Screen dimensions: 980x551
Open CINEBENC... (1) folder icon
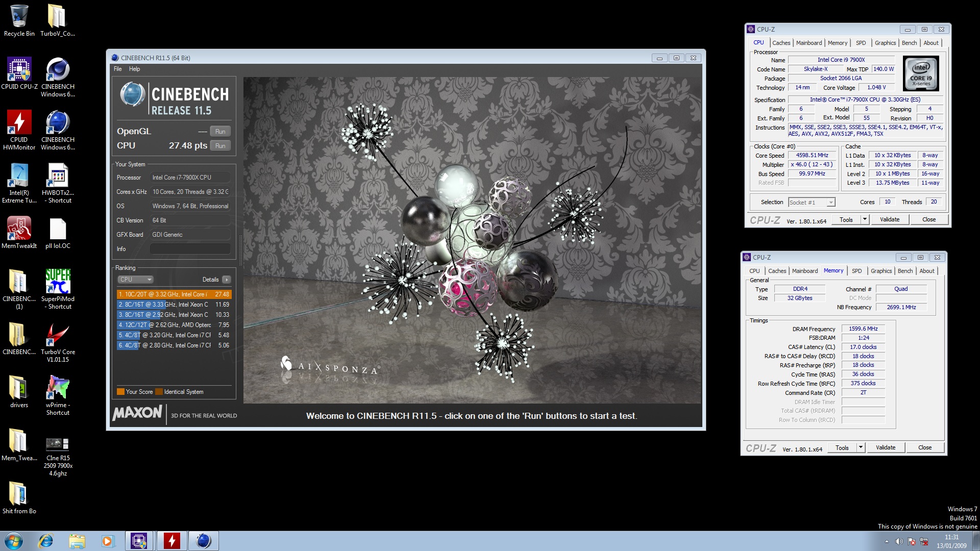(19, 289)
